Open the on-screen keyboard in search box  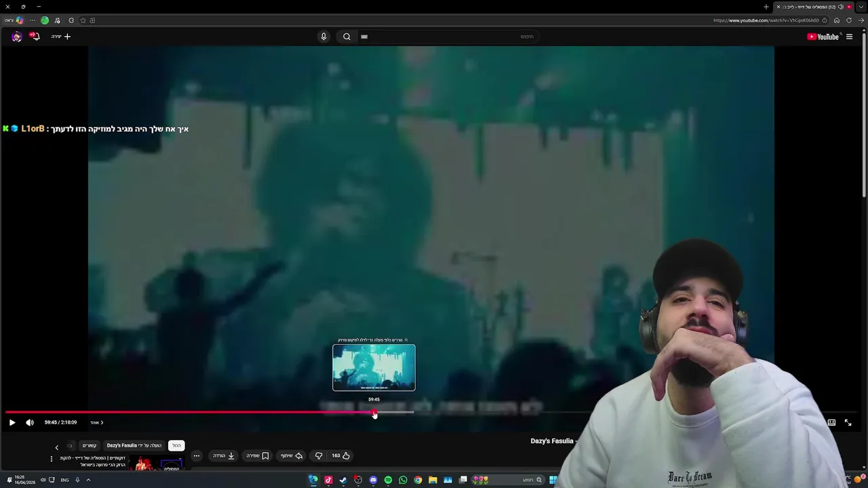pos(364,37)
